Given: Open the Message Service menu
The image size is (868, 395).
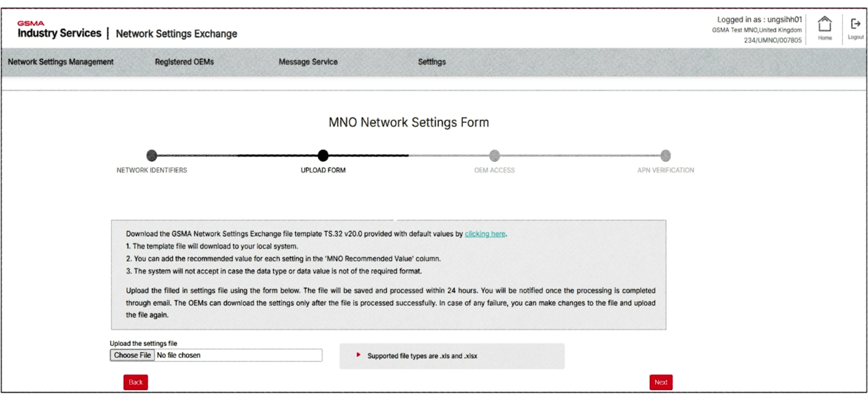Looking at the screenshot, I should [x=308, y=62].
